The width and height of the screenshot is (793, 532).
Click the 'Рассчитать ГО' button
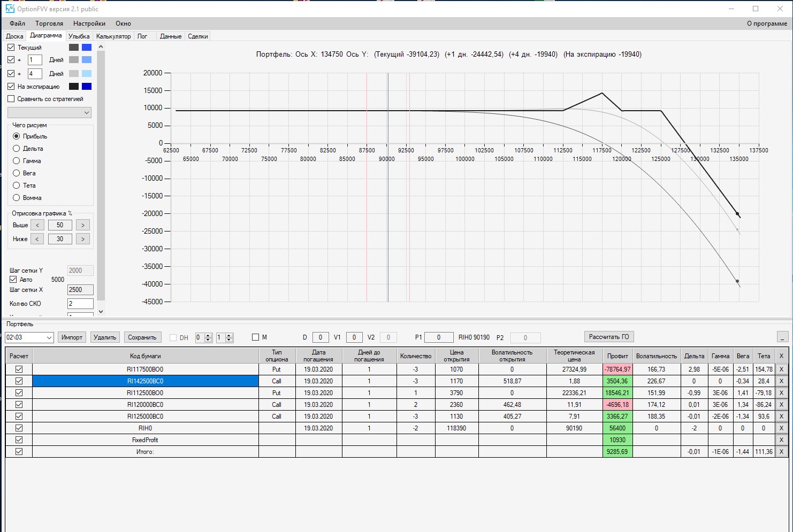click(609, 337)
